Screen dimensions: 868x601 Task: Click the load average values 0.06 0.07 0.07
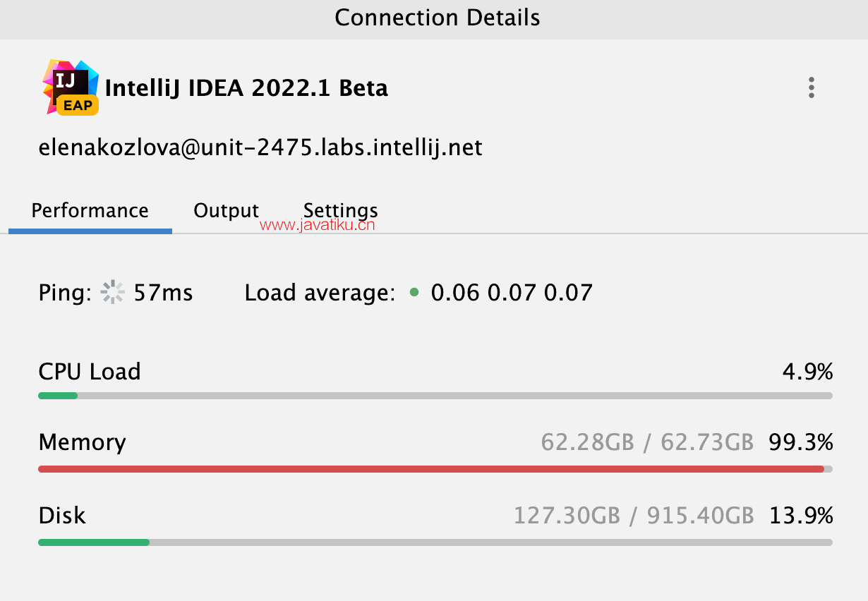click(512, 292)
